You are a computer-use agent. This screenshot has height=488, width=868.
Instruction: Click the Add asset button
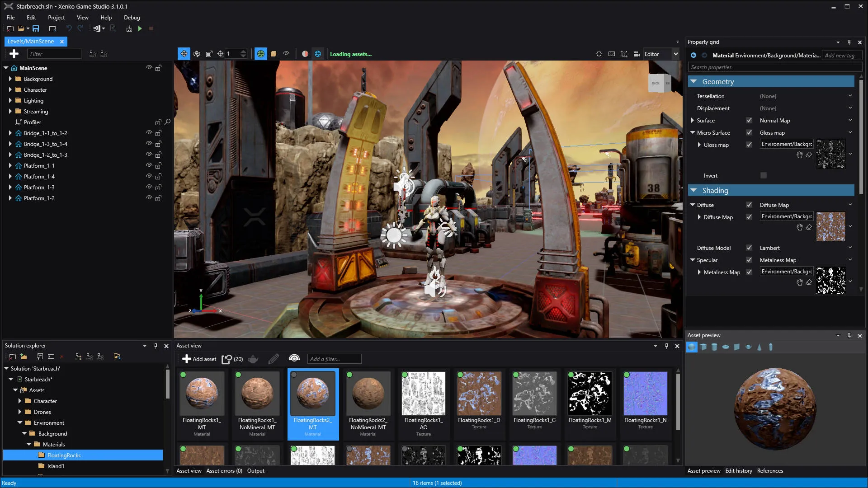(198, 359)
